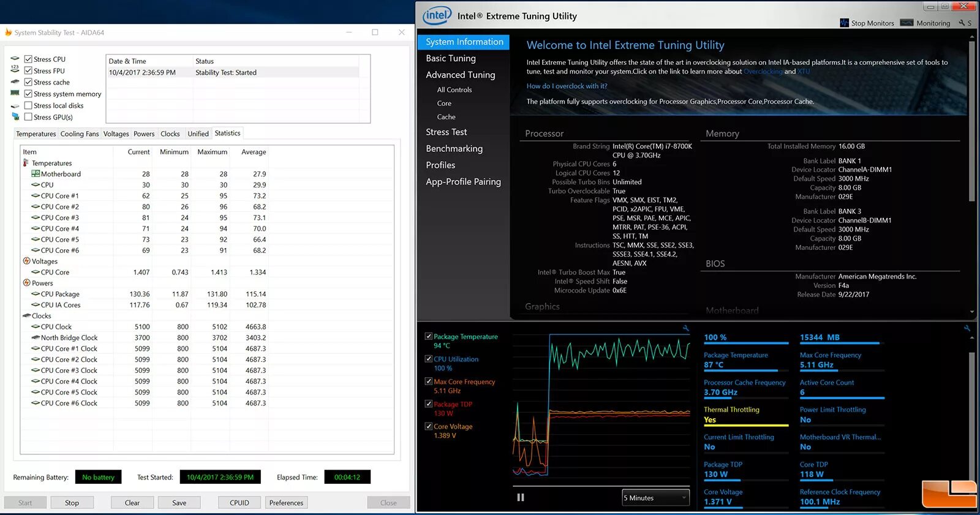The image size is (980, 515).
Task: Click the thermometer icon of the Temperatures group
Action: coord(26,163)
